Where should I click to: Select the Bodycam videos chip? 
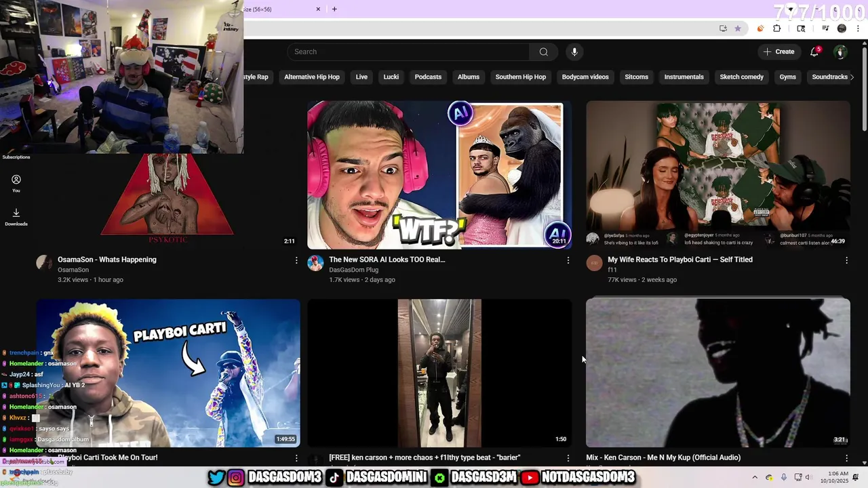pos(585,77)
